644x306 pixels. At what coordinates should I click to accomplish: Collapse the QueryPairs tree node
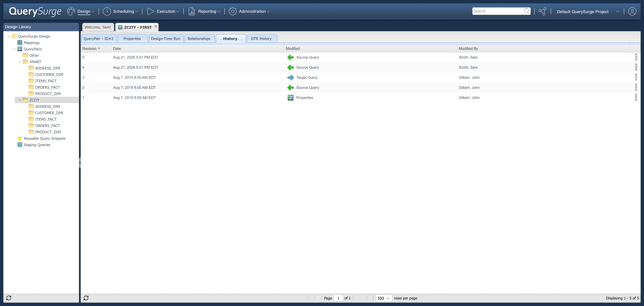[14, 49]
